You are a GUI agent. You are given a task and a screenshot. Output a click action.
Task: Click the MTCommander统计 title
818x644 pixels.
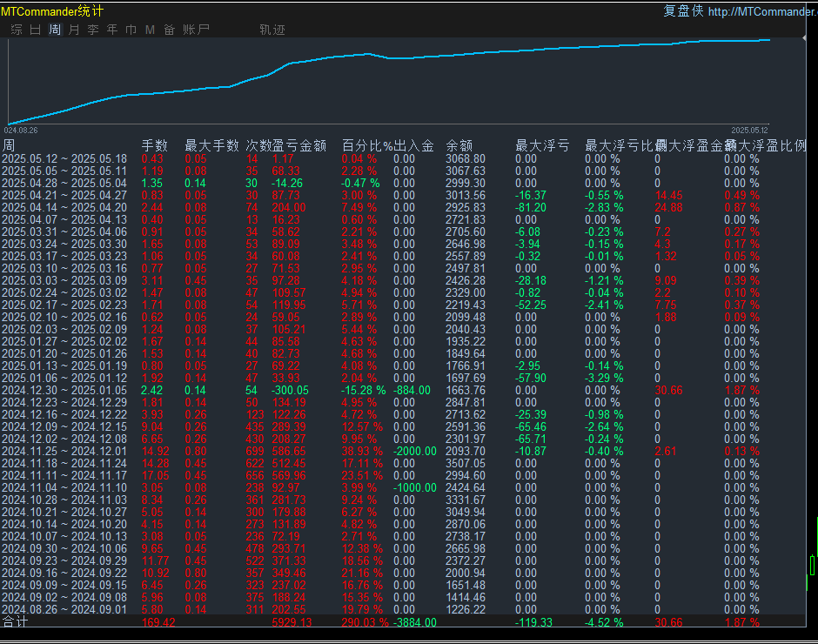[x=52, y=11]
